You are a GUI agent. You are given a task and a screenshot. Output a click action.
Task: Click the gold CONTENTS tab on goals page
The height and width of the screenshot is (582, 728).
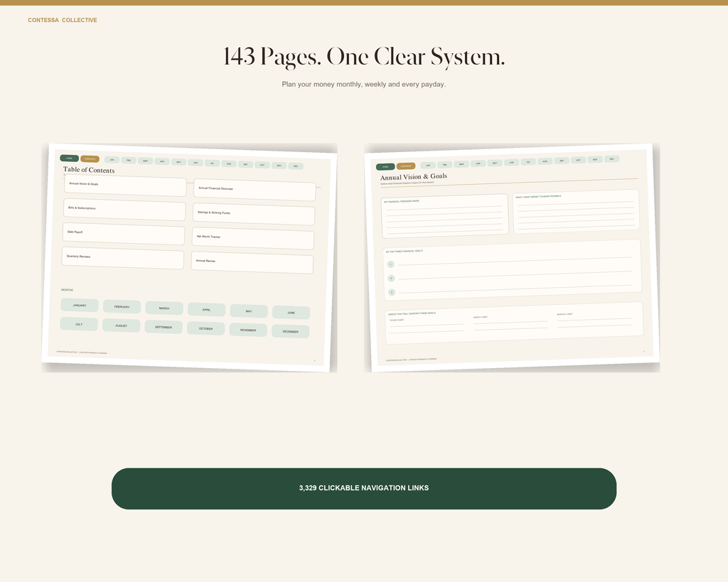406,166
